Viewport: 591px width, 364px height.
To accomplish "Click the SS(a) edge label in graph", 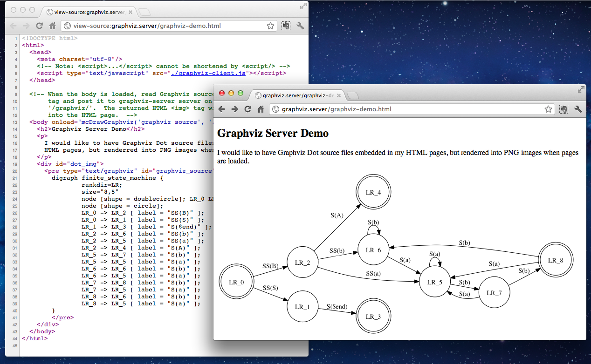I will 373,273.
